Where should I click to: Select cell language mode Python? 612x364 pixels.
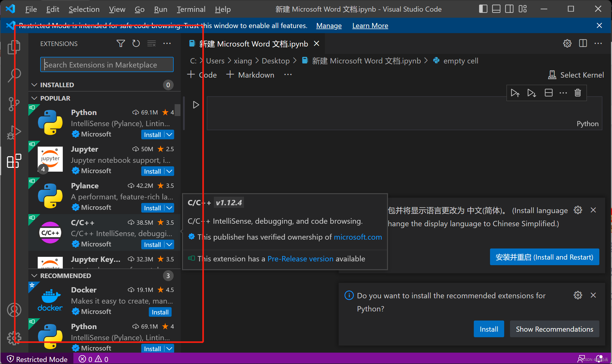(587, 124)
